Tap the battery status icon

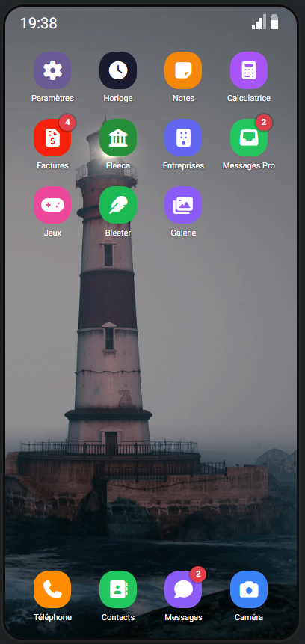coord(274,22)
